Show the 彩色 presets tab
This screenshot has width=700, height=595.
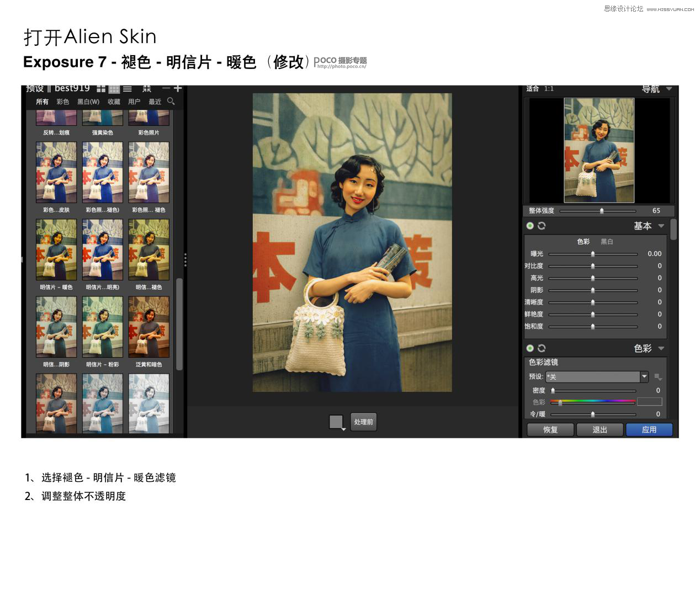coord(63,102)
